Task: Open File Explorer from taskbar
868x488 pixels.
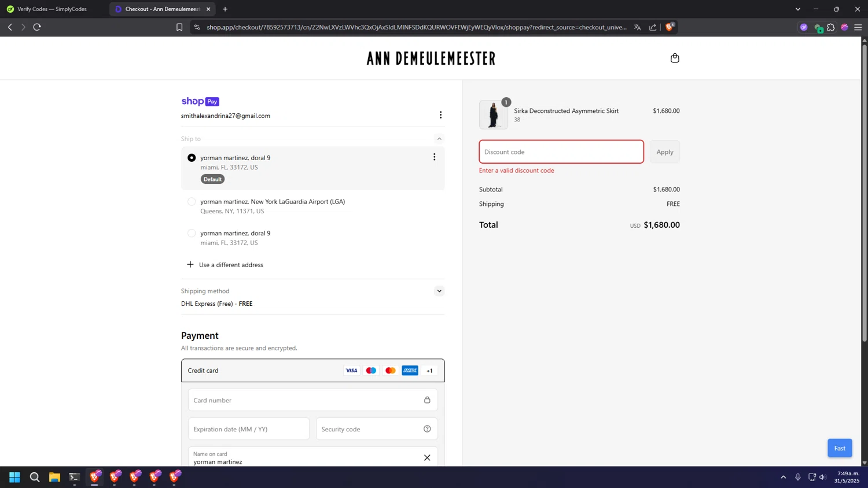Action: pos(54,477)
